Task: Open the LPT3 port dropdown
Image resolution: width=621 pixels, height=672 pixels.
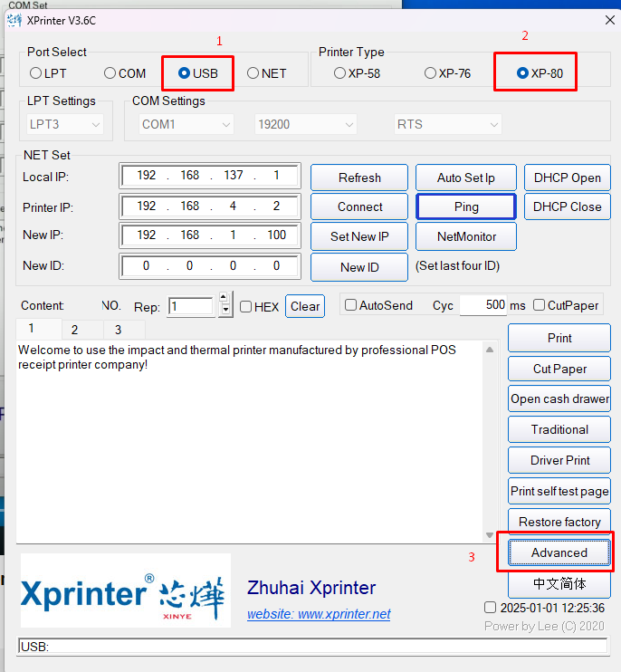Action: click(65, 124)
